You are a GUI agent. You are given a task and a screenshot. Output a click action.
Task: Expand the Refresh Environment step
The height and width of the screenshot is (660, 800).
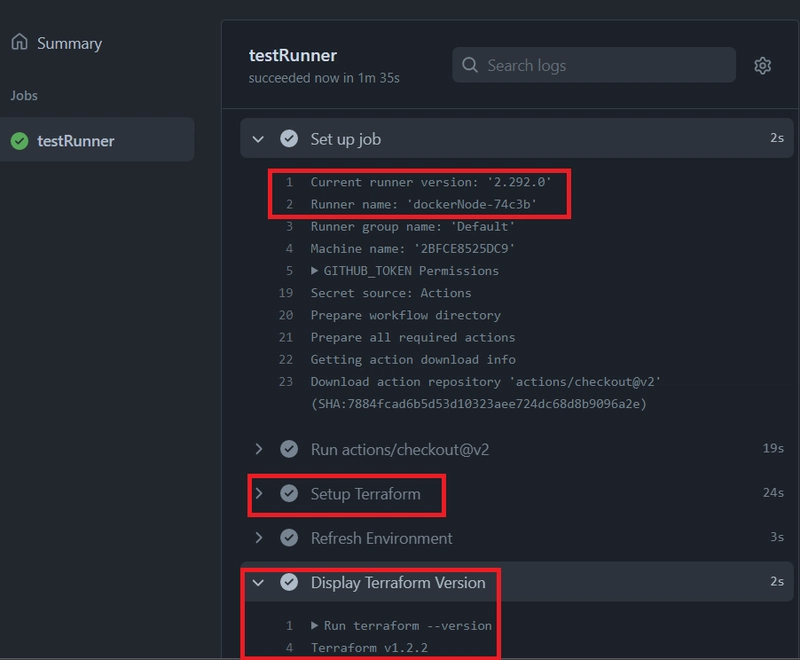259,538
